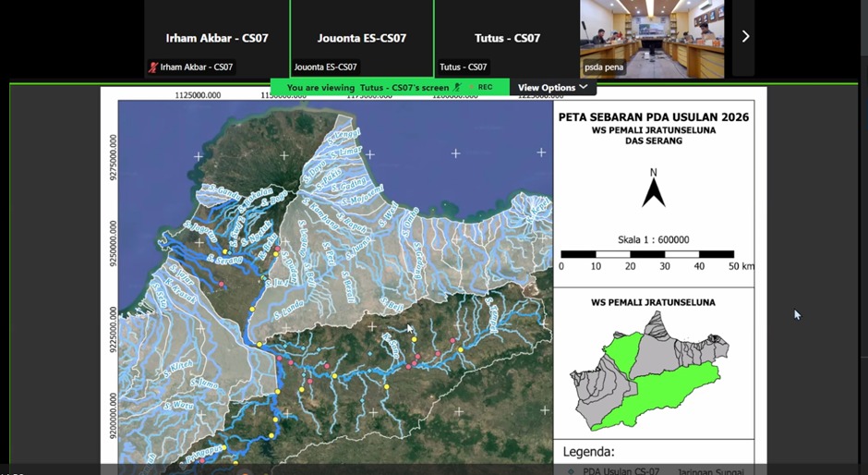
Task: Click the "S. Limar" river label
Action: click(346, 153)
